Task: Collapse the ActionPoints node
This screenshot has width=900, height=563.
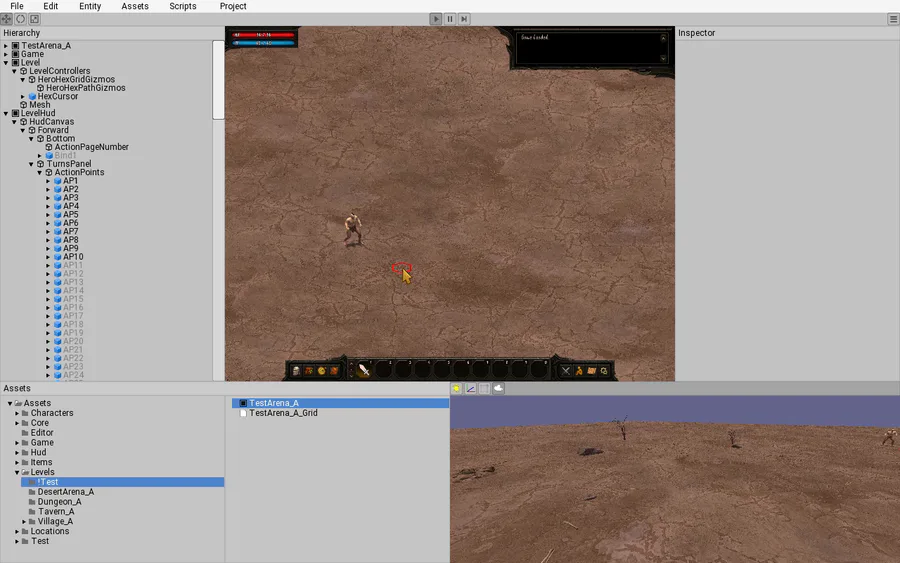Action: click(x=40, y=172)
